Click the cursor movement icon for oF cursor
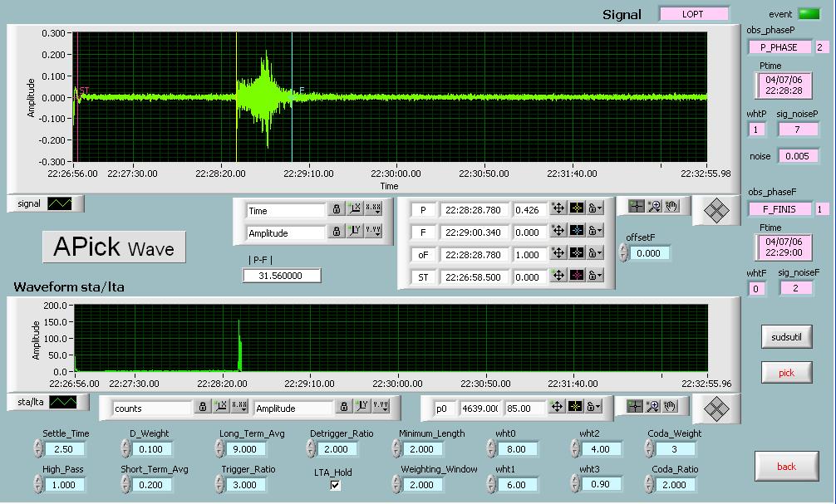The image size is (836, 504). (558, 253)
